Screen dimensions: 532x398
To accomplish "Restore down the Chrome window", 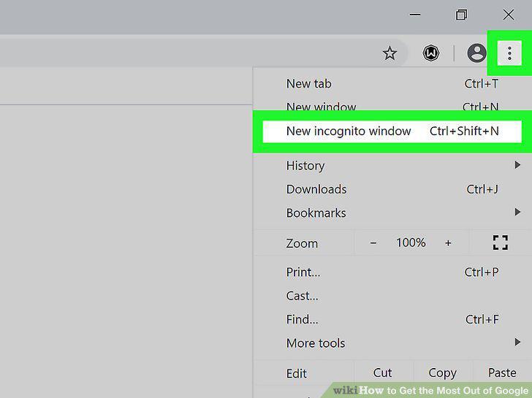I will coord(461,15).
